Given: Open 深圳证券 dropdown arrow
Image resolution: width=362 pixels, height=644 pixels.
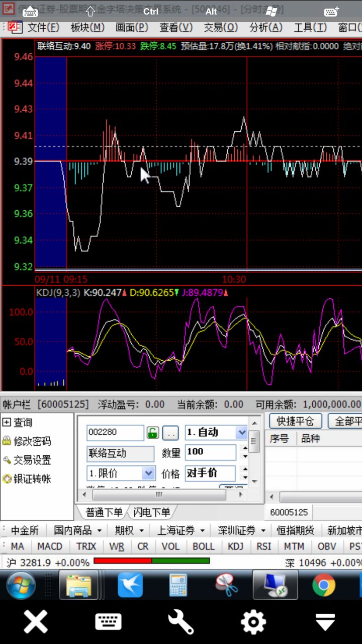Looking at the screenshot, I should click(x=263, y=530).
